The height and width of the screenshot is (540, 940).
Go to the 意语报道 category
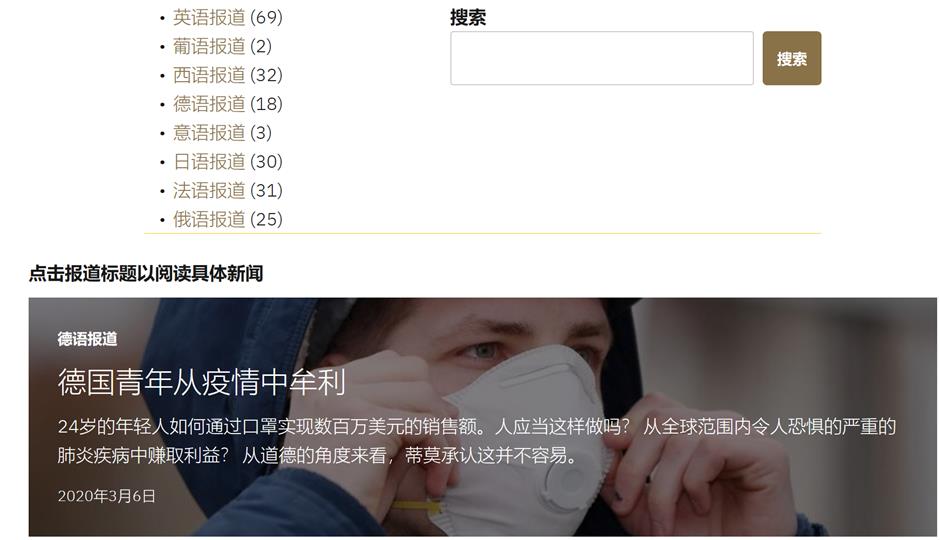coord(209,132)
